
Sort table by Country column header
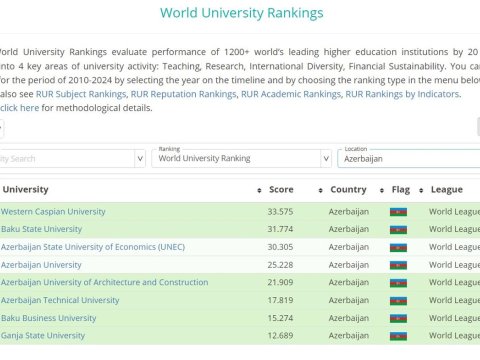348,190
